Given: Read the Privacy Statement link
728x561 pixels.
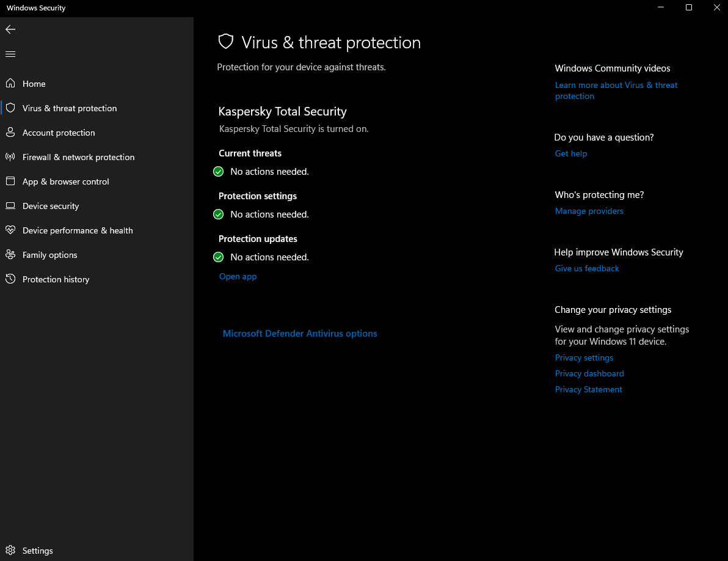Looking at the screenshot, I should click(x=588, y=389).
